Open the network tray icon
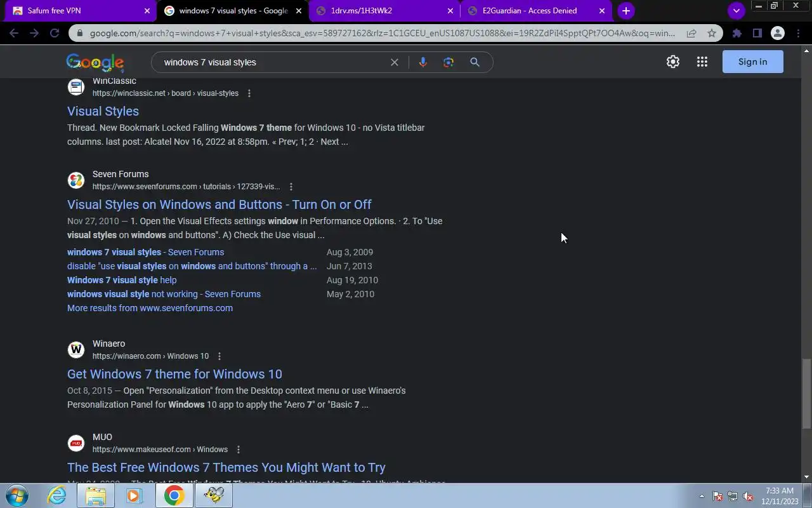 (x=733, y=496)
